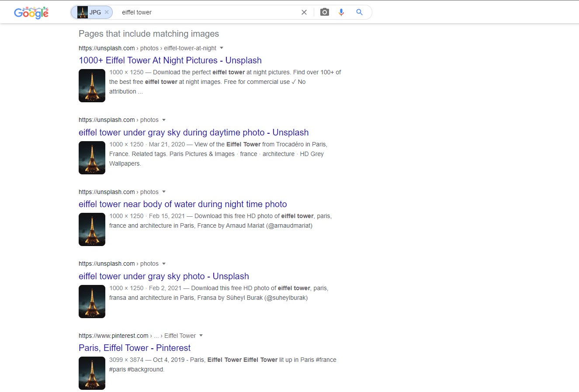Image resolution: width=579 pixels, height=392 pixels.
Task: Click '3099 × 3874' image size text
Action: [x=126, y=360]
